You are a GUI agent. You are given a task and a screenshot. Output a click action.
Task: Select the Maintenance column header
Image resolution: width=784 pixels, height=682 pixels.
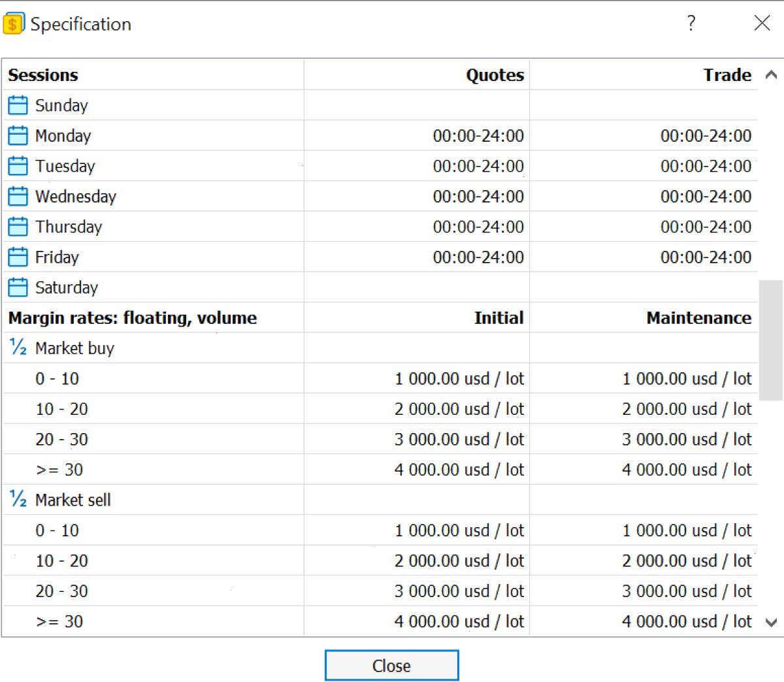[x=699, y=318]
